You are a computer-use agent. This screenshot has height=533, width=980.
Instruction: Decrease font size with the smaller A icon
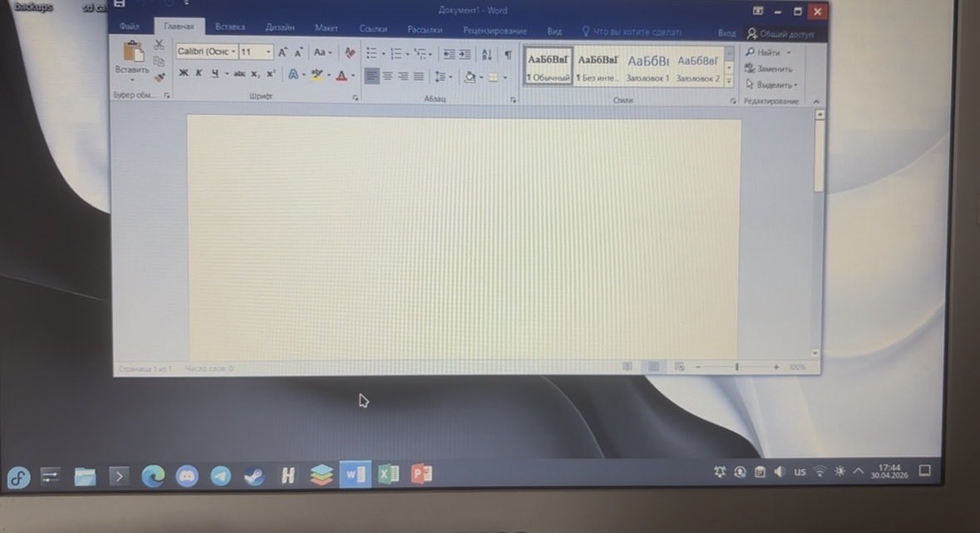[x=298, y=52]
